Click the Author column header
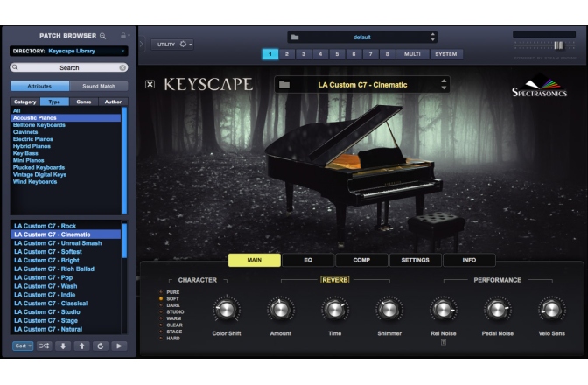Screen dimensions: 588x385 pos(113,101)
